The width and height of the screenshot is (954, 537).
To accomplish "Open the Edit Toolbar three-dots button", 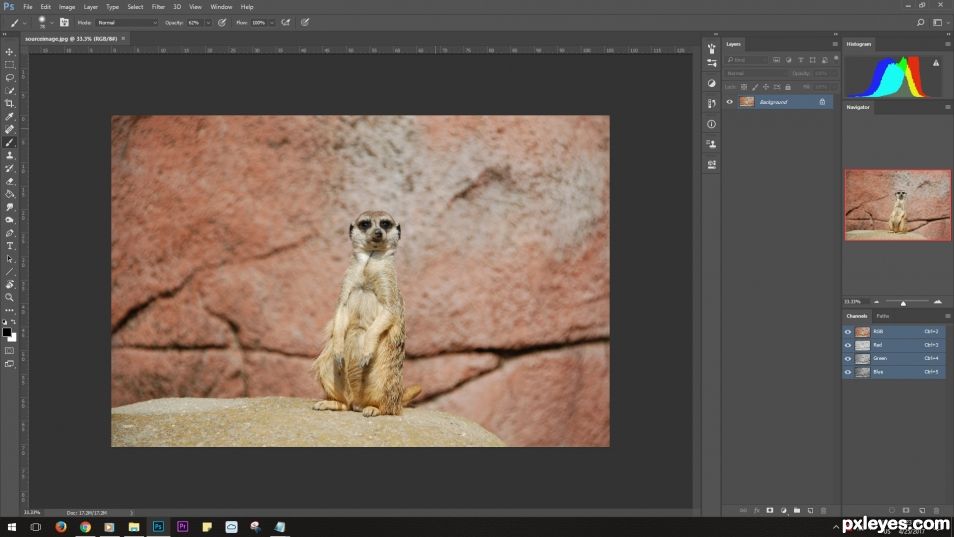I will [9, 310].
